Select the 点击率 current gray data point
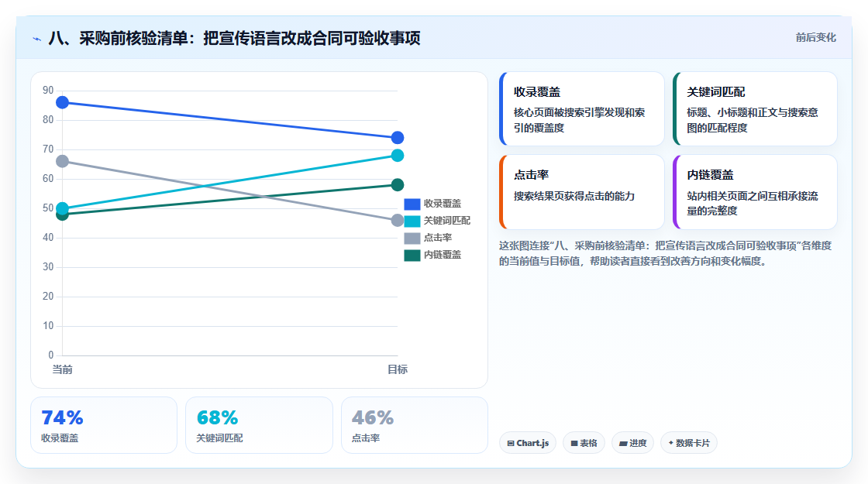868x484 pixels. click(x=63, y=162)
